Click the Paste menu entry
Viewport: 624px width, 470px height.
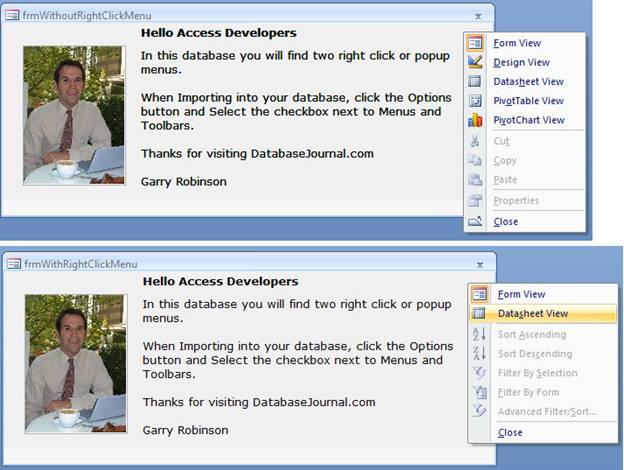[505, 179]
